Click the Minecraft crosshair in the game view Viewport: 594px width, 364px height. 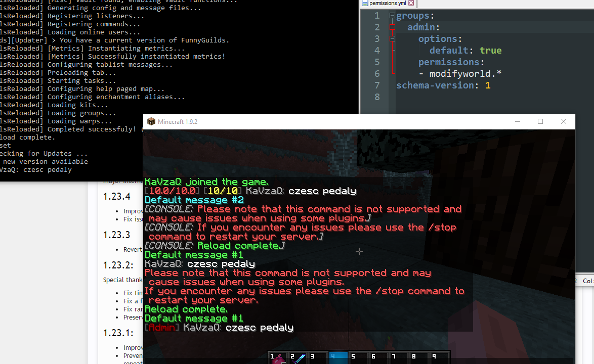click(359, 251)
